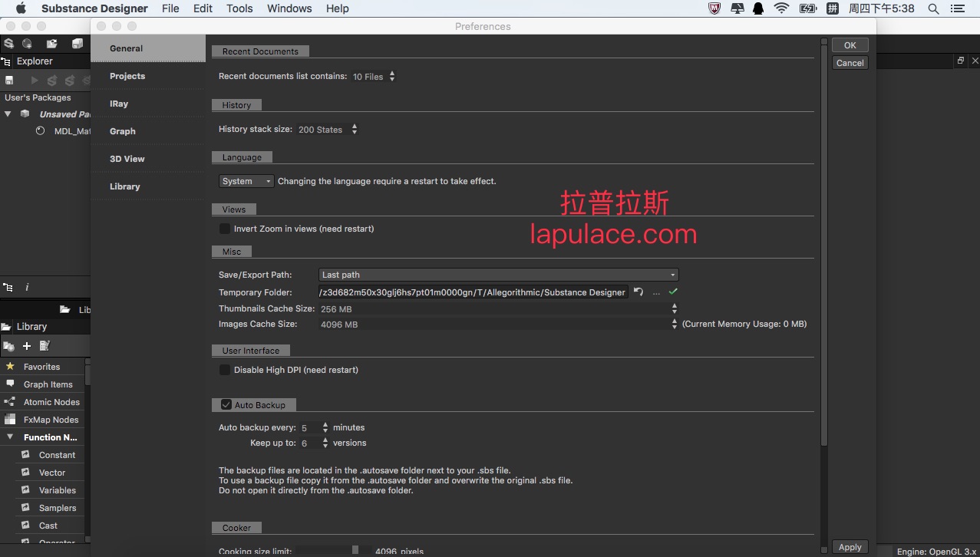The height and width of the screenshot is (557, 980).
Task: Collapse the Unsaved Package tree arrow
Action: coord(8,114)
